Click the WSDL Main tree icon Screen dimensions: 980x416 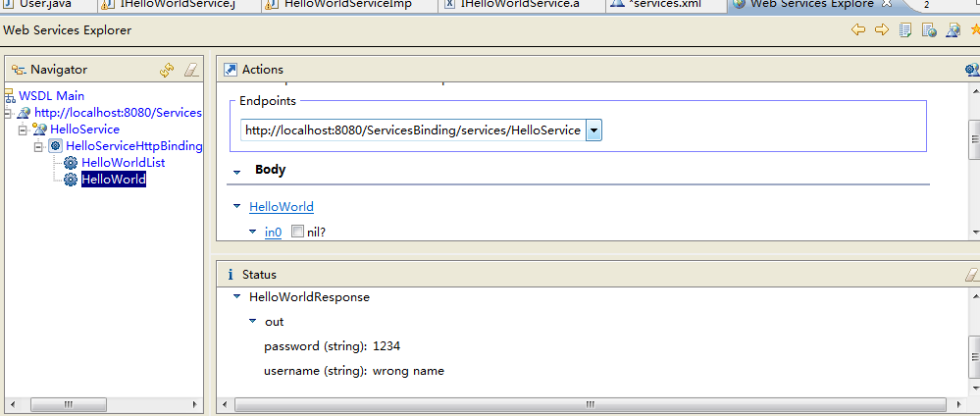[10, 96]
